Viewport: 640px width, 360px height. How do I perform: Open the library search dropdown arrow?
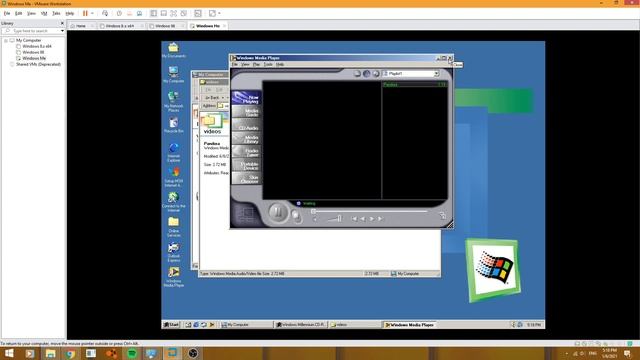tap(62, 31)
